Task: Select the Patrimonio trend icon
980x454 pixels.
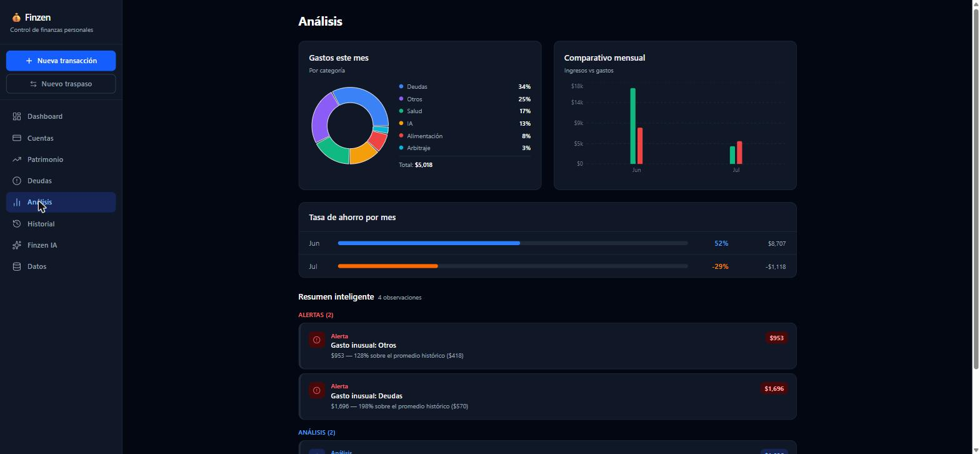Action: [17, 159]
